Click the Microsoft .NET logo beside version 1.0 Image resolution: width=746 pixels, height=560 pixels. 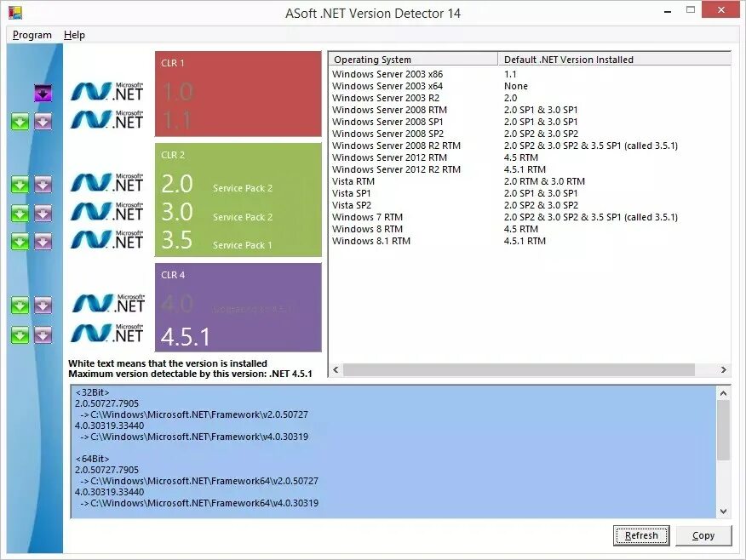tap(107, 91)
